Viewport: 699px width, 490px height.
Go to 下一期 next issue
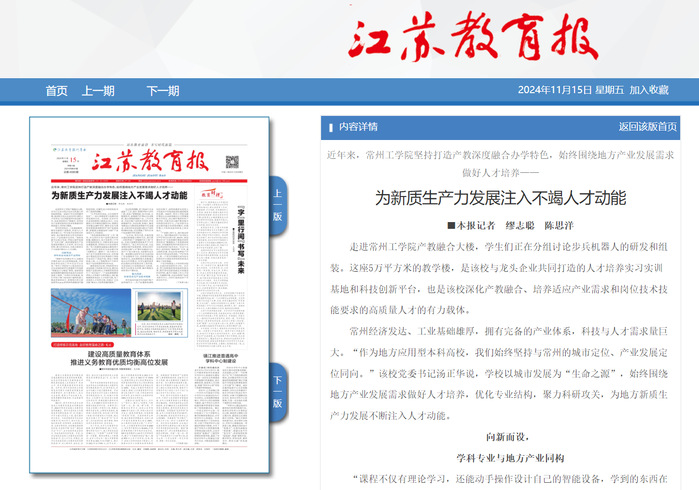pos(163,91)
